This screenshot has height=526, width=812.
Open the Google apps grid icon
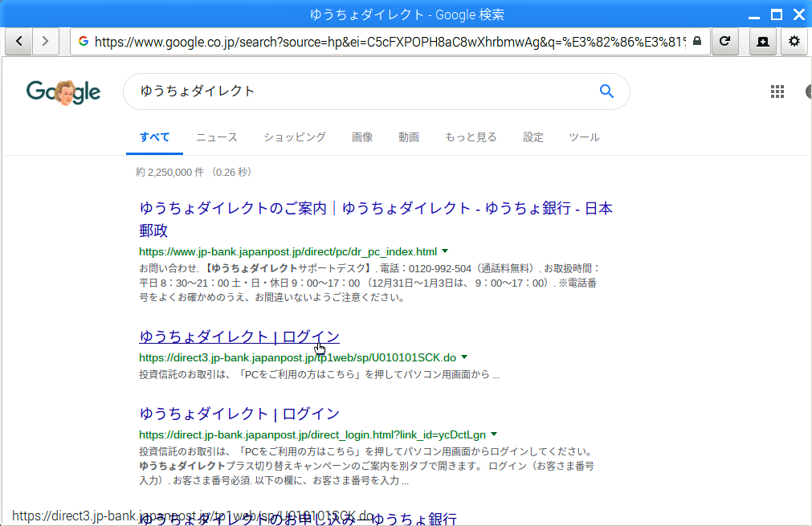[777, 92]
